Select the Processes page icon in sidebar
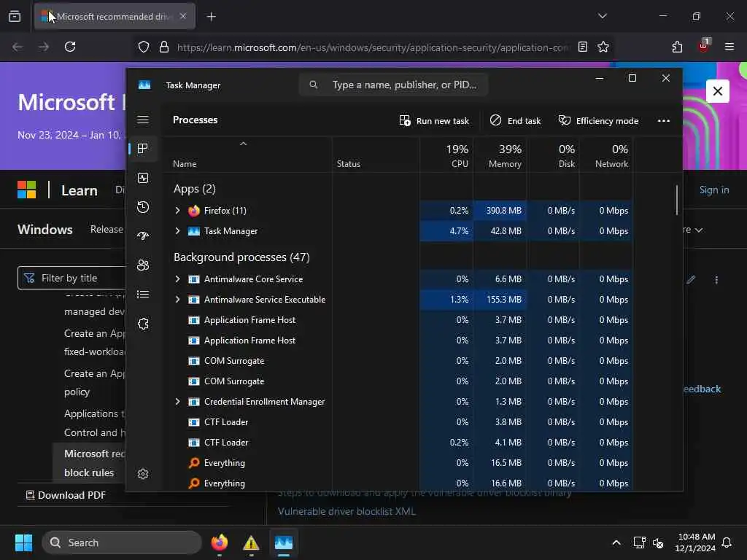Screen dimensions: 747x560 (143, 149)
